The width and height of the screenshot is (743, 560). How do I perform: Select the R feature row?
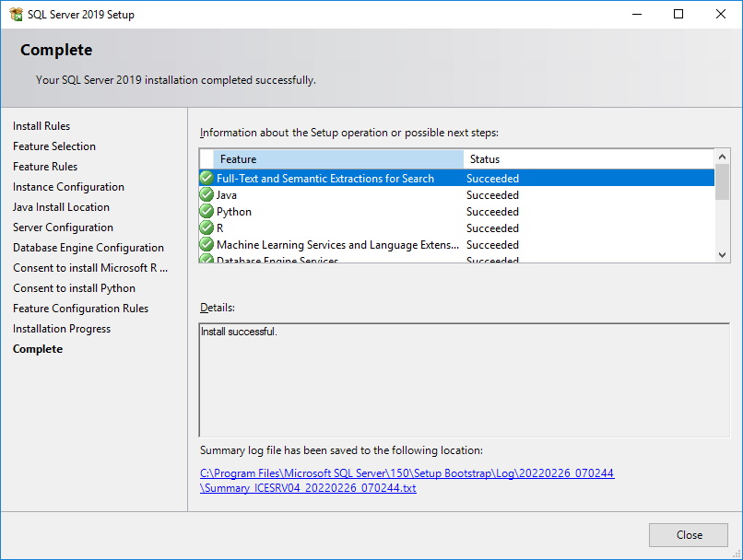[x=457, y=227]
